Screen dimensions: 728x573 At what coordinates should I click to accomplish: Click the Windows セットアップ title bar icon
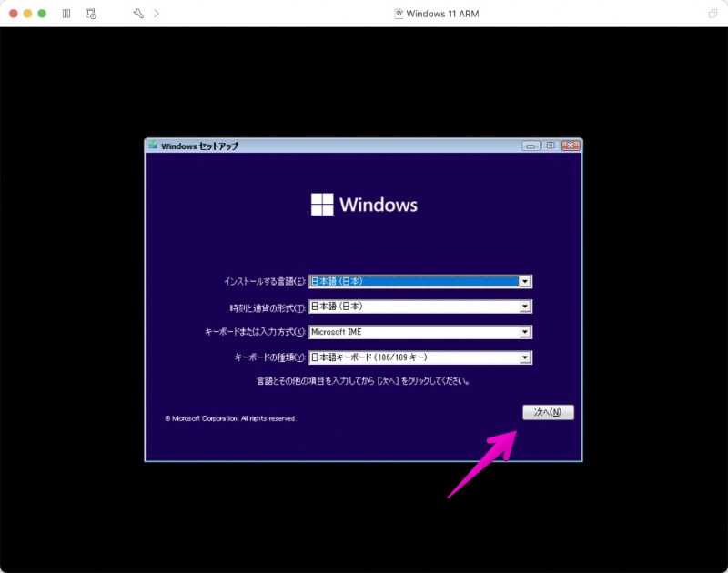pos(152,145)
